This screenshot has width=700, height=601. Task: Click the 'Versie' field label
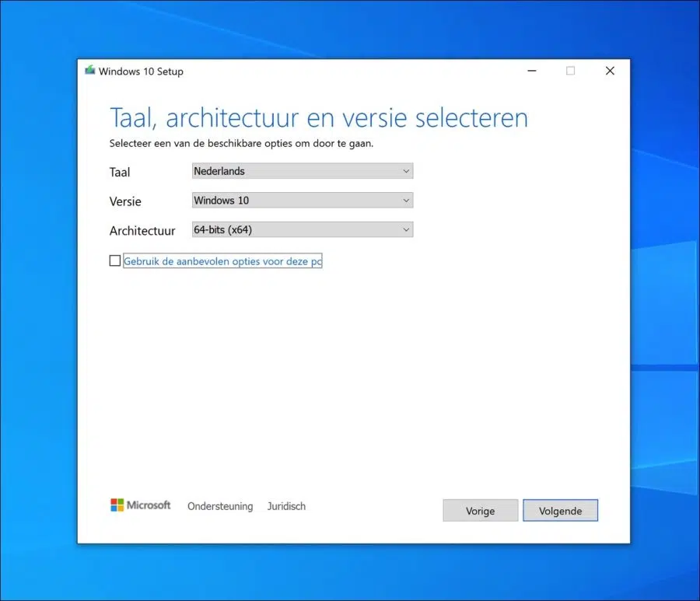125,201
